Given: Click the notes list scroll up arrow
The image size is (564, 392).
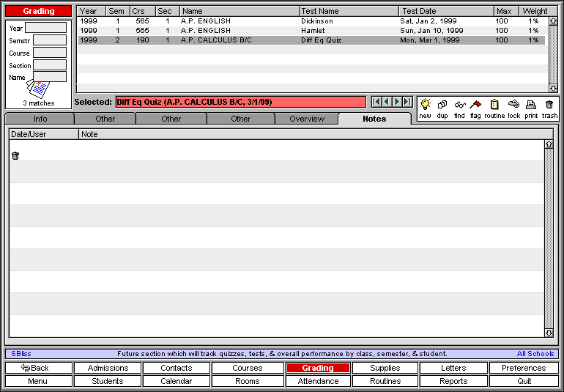Looking at the screenshot, I should [549, 144].
